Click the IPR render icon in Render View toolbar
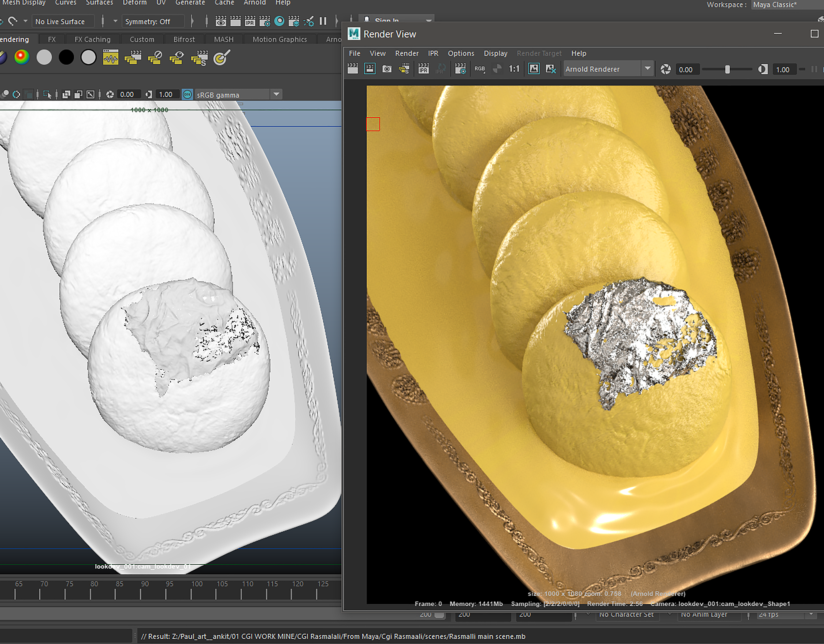This screenshot has width=824, height=644. point(423,69)
